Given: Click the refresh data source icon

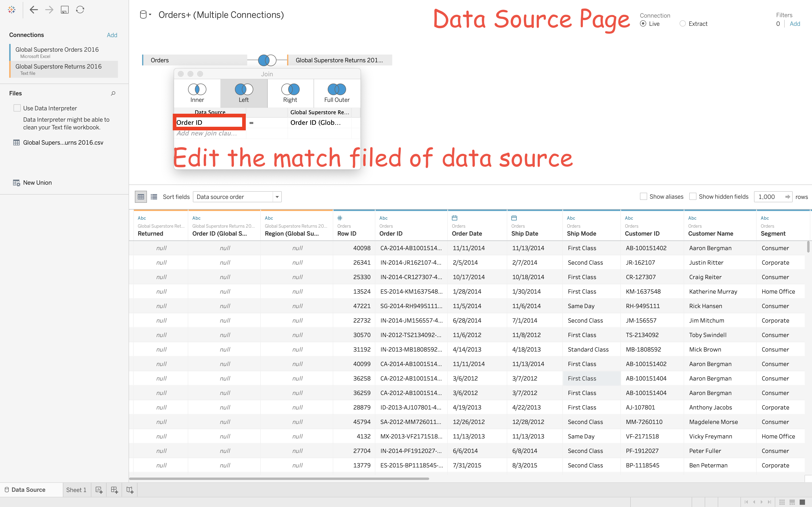Looking at the screenshot, I should pos(80,10).
